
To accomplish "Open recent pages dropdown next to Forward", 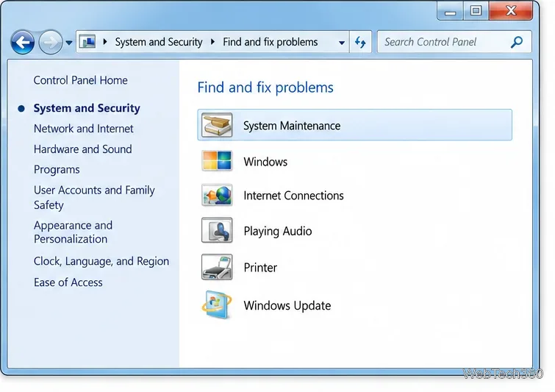I will (69, 43).
